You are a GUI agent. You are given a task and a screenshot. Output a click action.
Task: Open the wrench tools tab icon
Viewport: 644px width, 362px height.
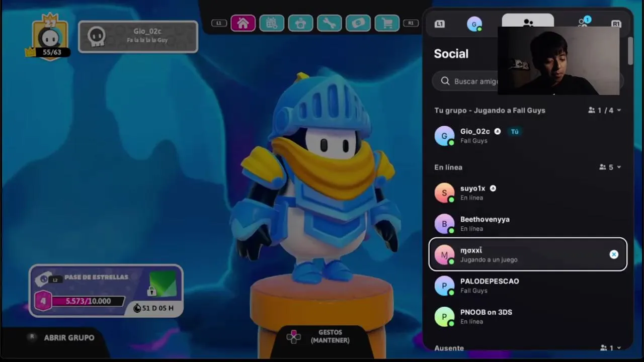pyautogui.click(x=329, y=23)
